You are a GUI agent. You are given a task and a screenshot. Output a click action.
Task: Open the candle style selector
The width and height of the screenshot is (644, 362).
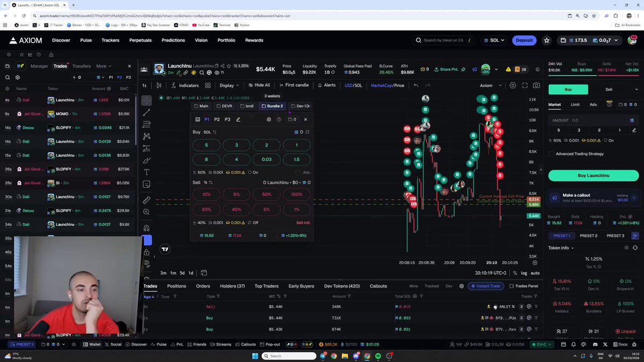159,85
